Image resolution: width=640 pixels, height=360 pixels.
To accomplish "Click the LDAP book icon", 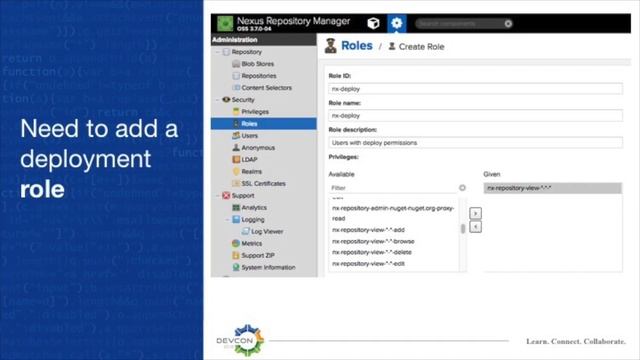I will coord(236,160).
